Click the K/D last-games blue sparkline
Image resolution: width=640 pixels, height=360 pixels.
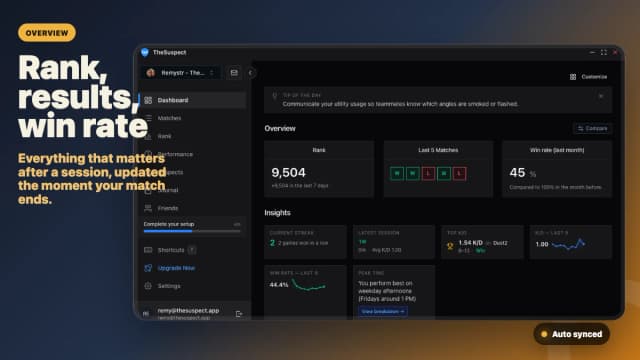569,244
